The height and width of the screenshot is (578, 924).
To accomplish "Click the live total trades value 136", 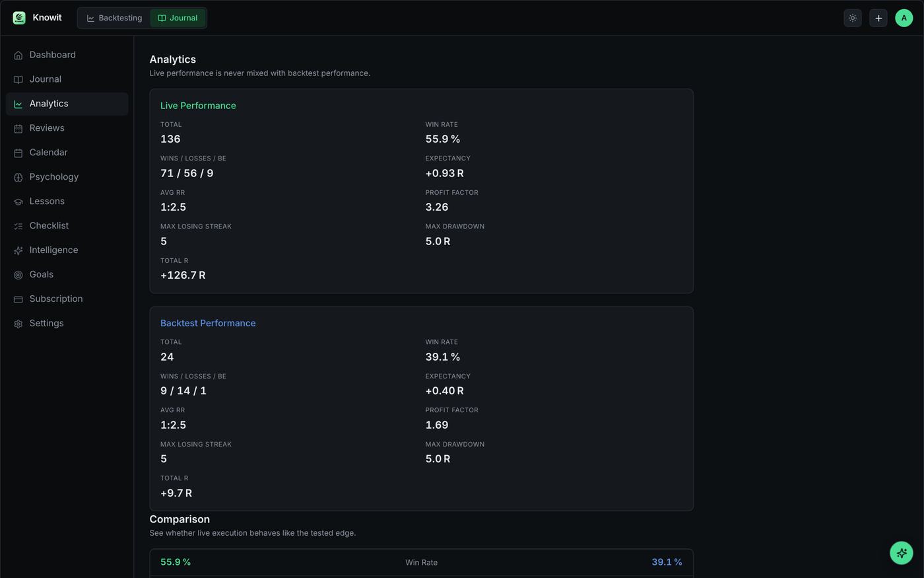I will pos(170,139).
